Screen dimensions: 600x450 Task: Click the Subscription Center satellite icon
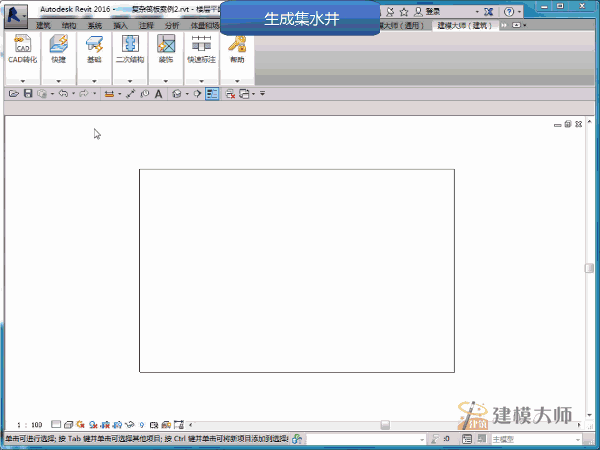tap(390, 12)
